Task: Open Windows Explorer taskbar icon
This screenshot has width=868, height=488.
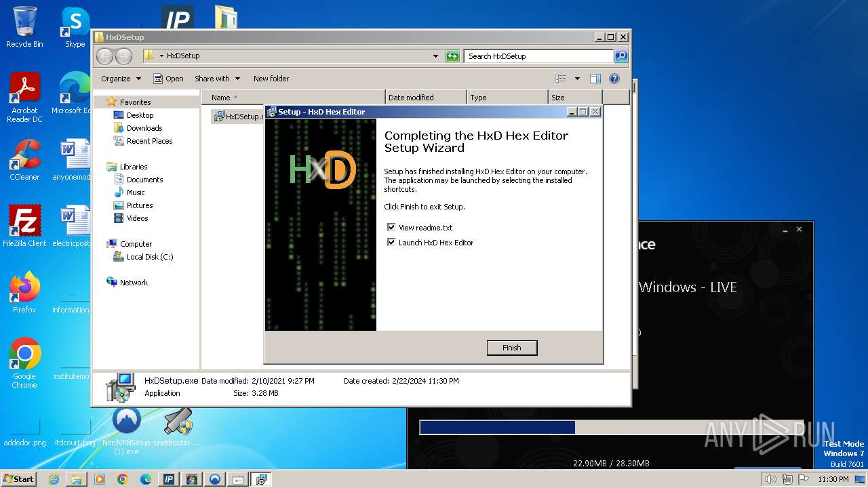Action: point(77,479)
